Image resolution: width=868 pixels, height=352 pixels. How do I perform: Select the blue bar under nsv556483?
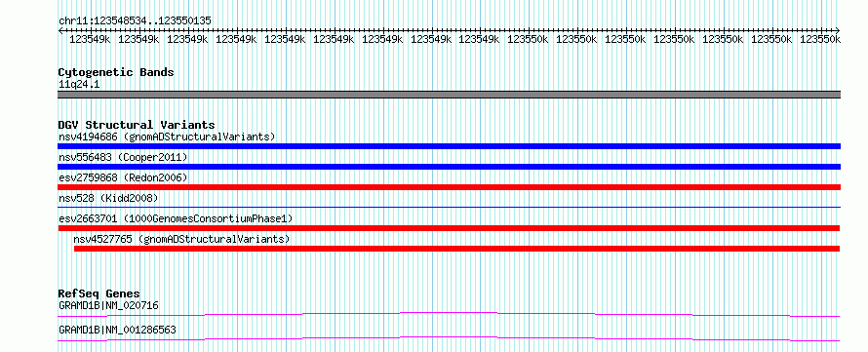(449, 167)
